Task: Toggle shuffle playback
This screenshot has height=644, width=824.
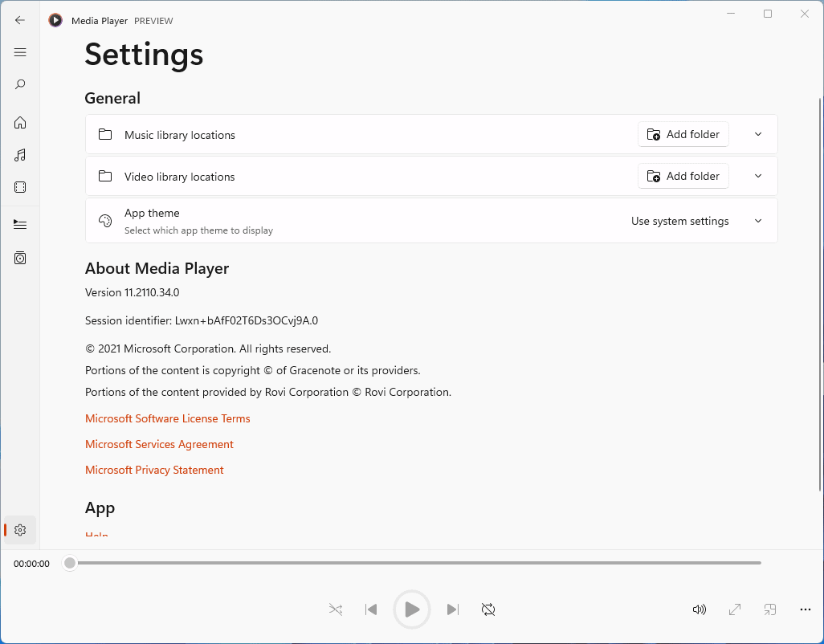Action: click(x=335, y=609)
